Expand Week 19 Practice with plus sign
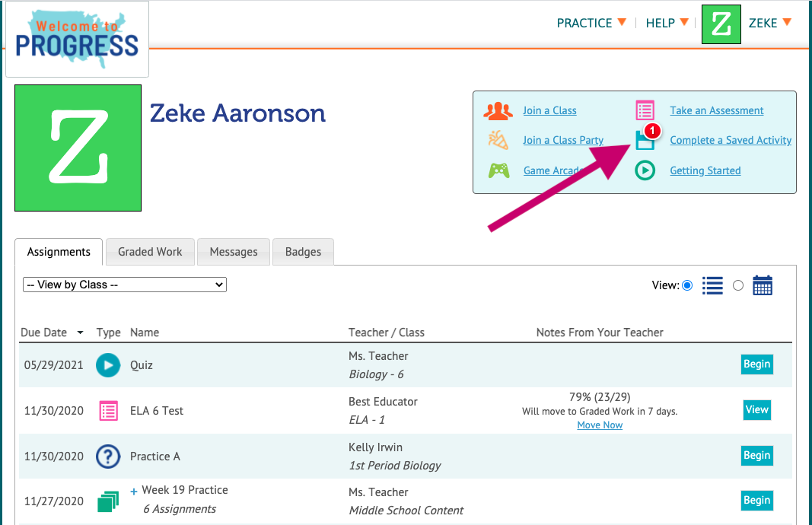 (x=134, y=492)
